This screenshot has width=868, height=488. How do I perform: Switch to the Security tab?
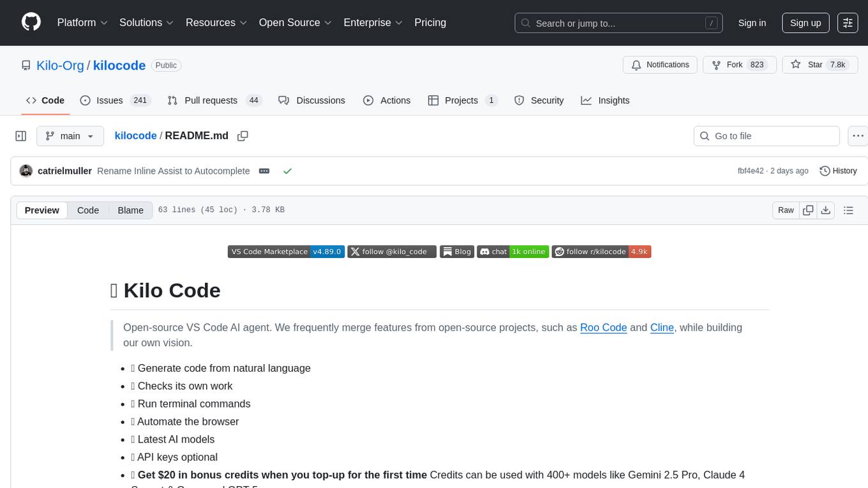[x=539, y=100]
